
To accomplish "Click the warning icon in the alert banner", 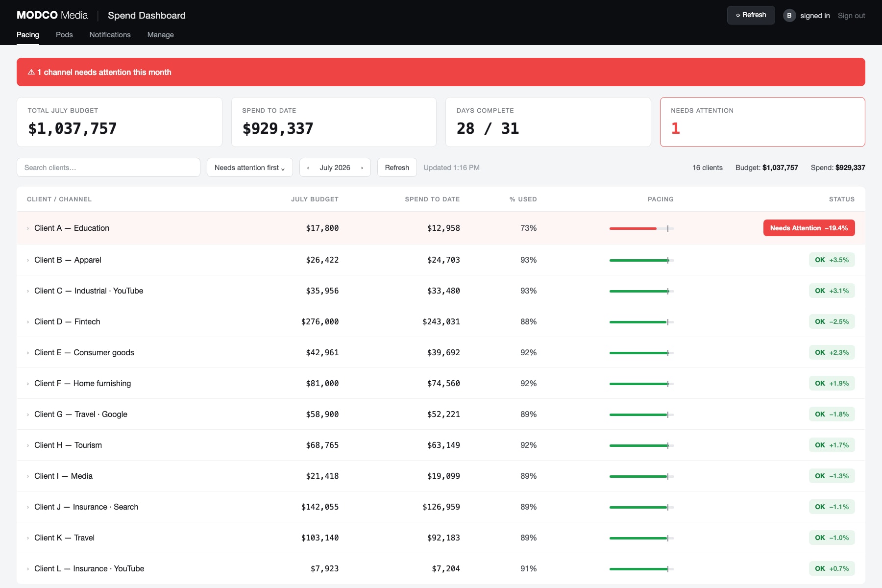I will 31,72.
